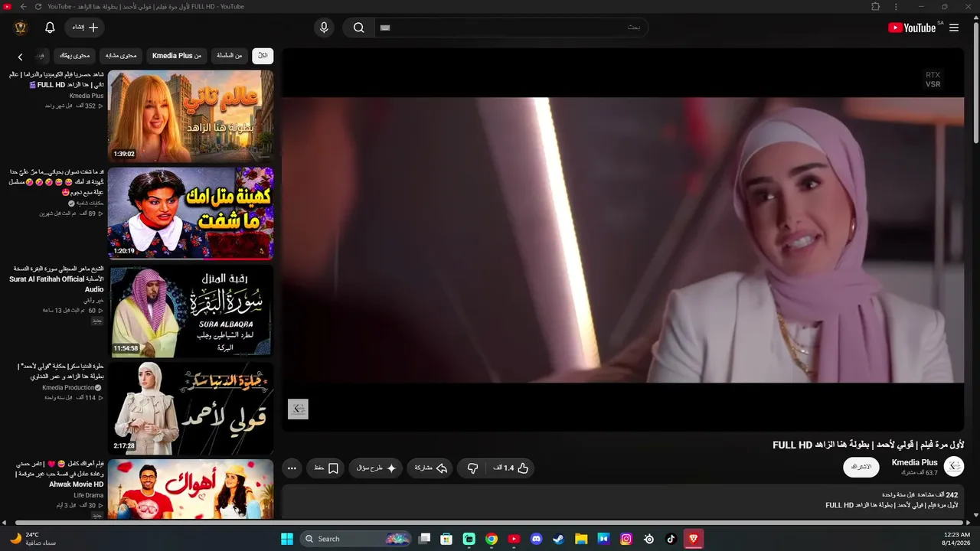The width and height of the screenshot is (980, 551).
Task: Open Task View on the taskbar
Action: (x=424, y=539)
